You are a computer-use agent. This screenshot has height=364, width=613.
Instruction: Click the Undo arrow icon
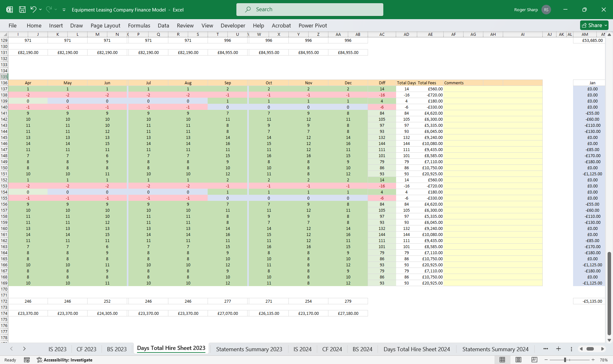coord(33,10)
